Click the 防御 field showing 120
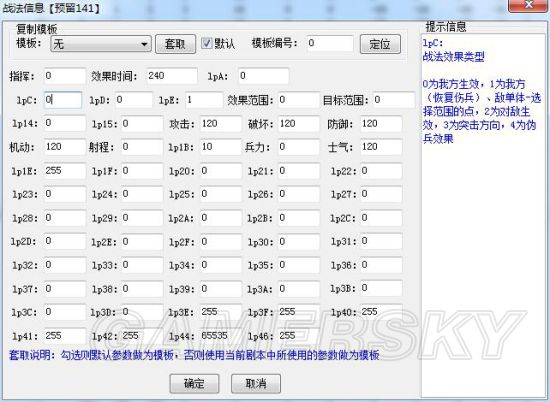The image size is (550, 402). click(x=381, y=123)
